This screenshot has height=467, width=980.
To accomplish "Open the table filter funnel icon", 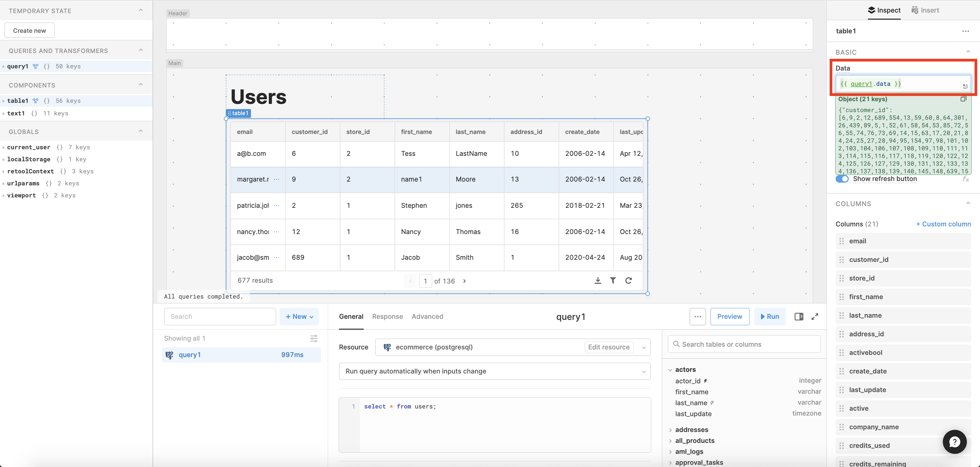I will tap(613, 281).
